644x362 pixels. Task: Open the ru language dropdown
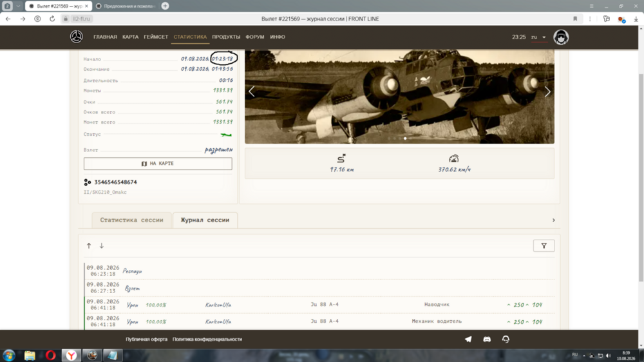(x=538, y=37)
